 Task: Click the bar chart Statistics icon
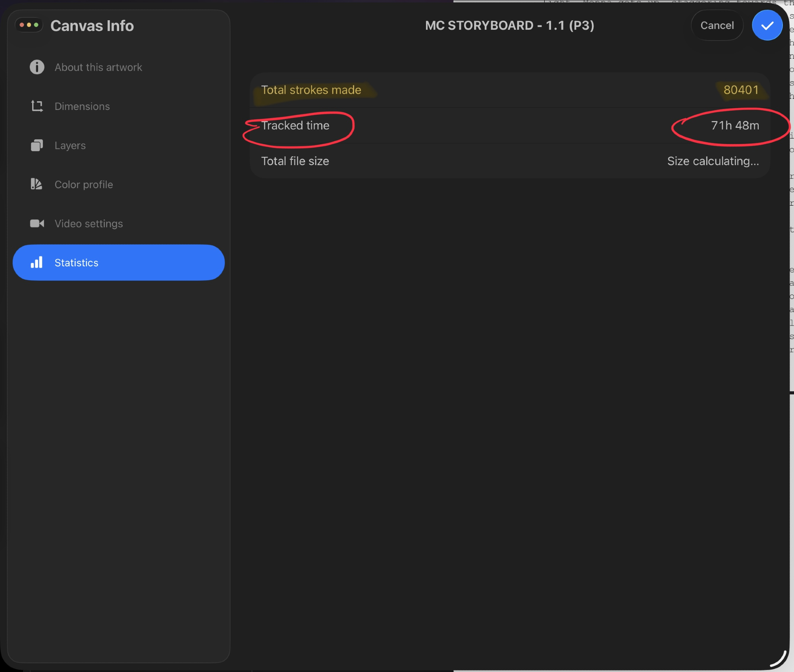pos(37,262)
